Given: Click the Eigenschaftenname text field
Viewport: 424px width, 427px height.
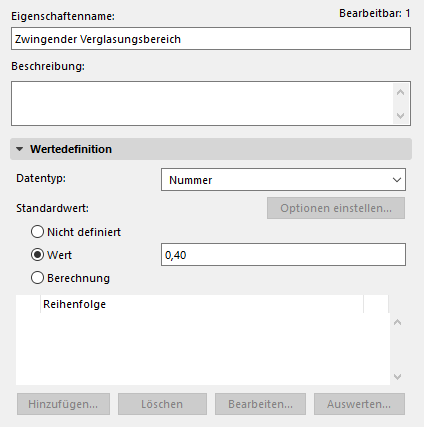Looking at the screenshot, I should point(211,39).
